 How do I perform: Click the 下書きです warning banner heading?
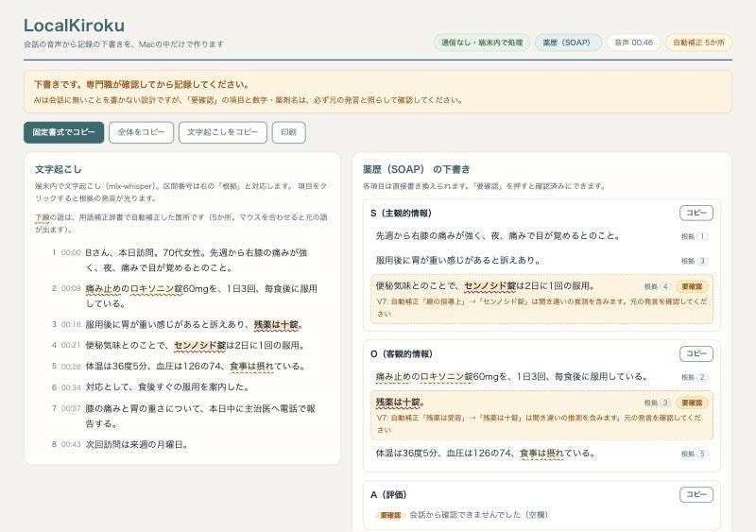(141, 84)
